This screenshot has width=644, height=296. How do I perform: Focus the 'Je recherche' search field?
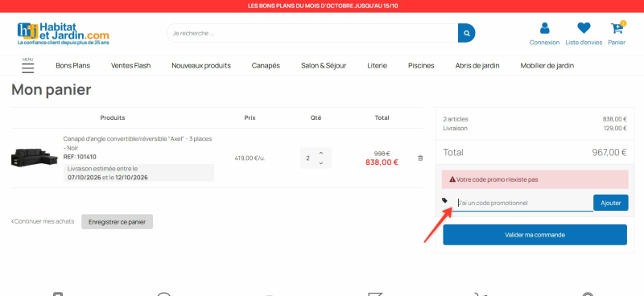[x=312, y=33]
